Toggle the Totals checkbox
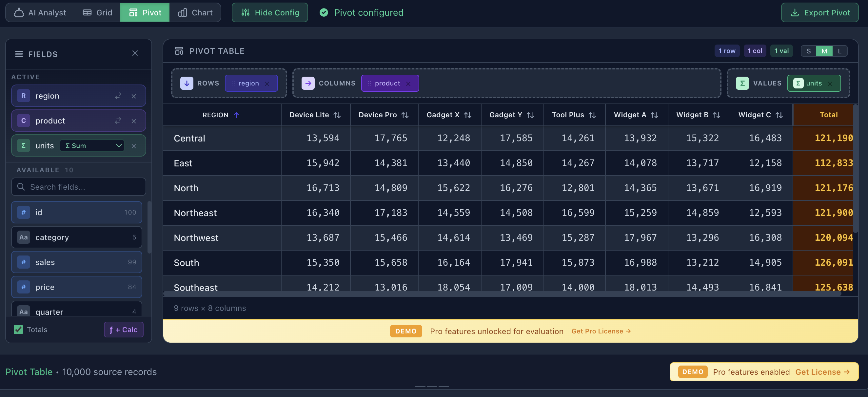 tap(19, 329)
